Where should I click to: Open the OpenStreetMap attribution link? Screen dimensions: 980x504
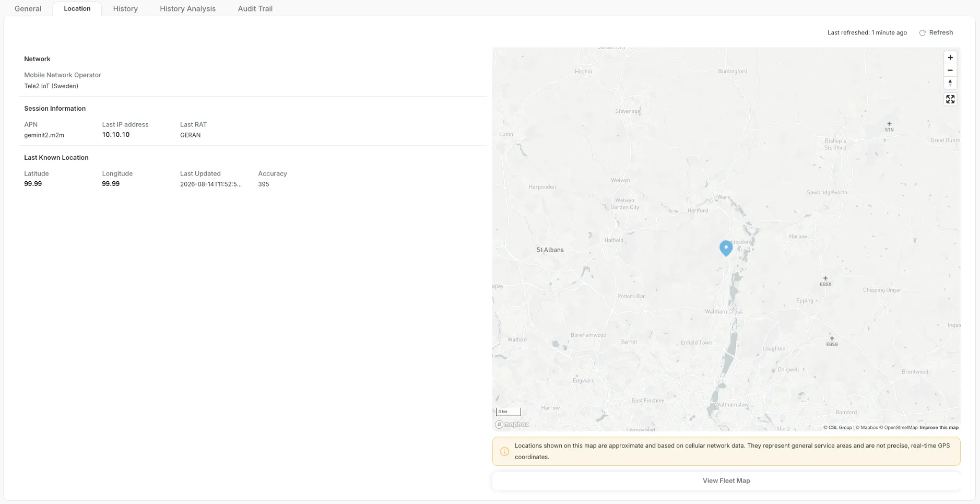(x=898, y=427)
